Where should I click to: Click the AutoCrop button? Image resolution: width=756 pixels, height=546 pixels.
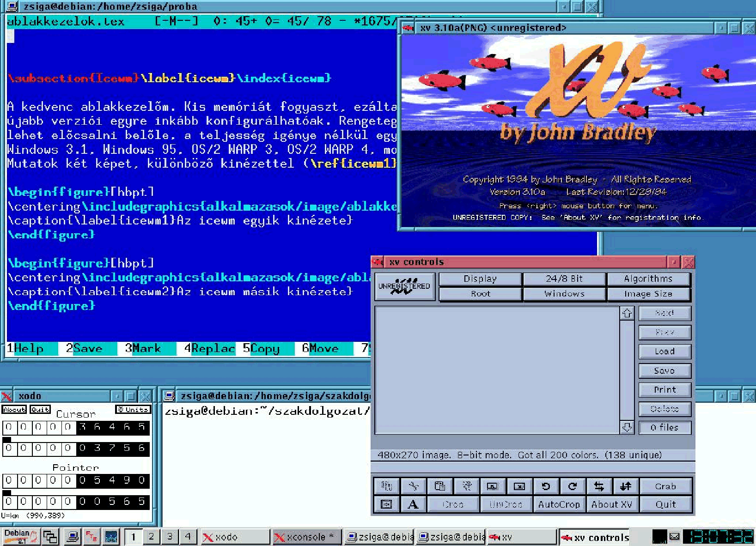click(x=559, y=504)
